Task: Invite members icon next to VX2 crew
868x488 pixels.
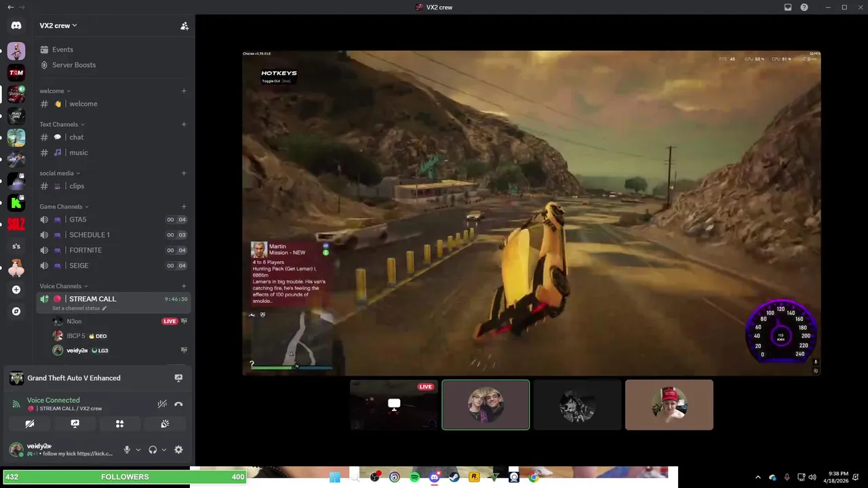Action: coord(184,26)
